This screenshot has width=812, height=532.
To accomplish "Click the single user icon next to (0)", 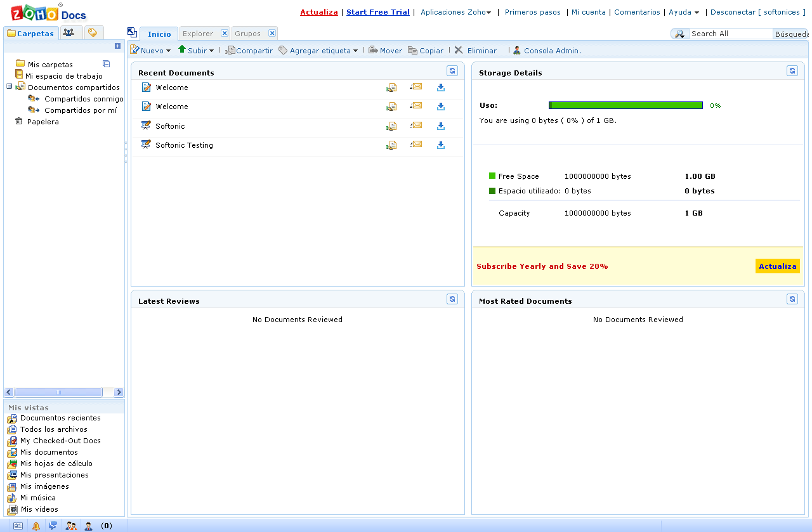I will [89, 526].
